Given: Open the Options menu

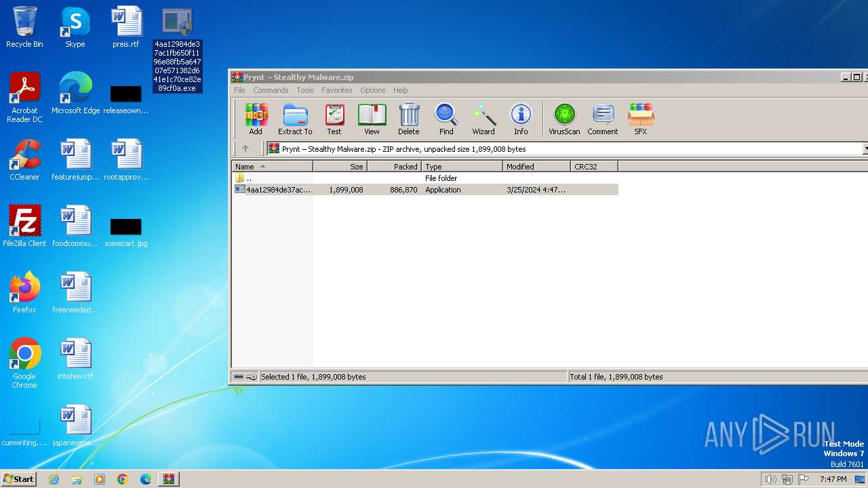Looking at the screenshot, I should tap(373, 90).
